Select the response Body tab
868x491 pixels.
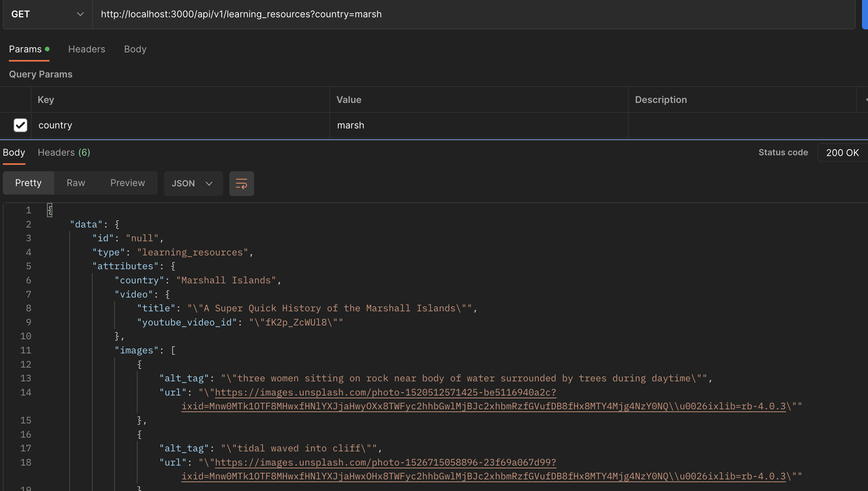click(x=14, y=152)
